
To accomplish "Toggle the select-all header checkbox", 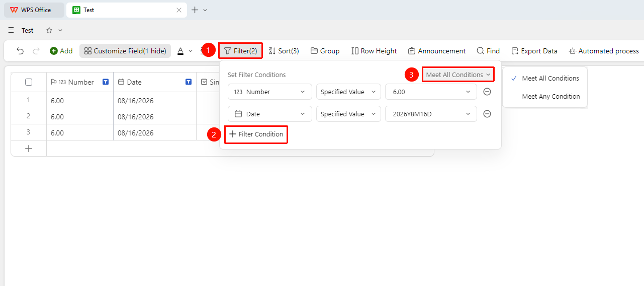I will 29,82.
